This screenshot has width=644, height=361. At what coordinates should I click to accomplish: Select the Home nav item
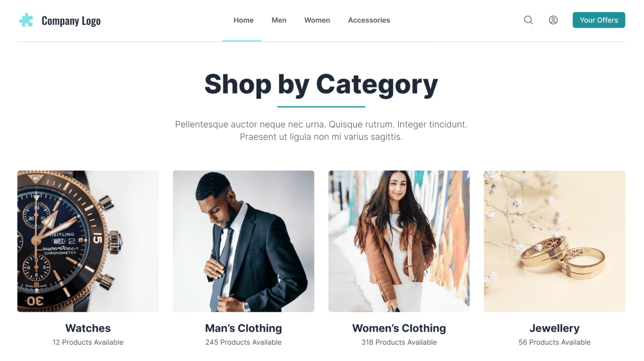click(243, 20)
